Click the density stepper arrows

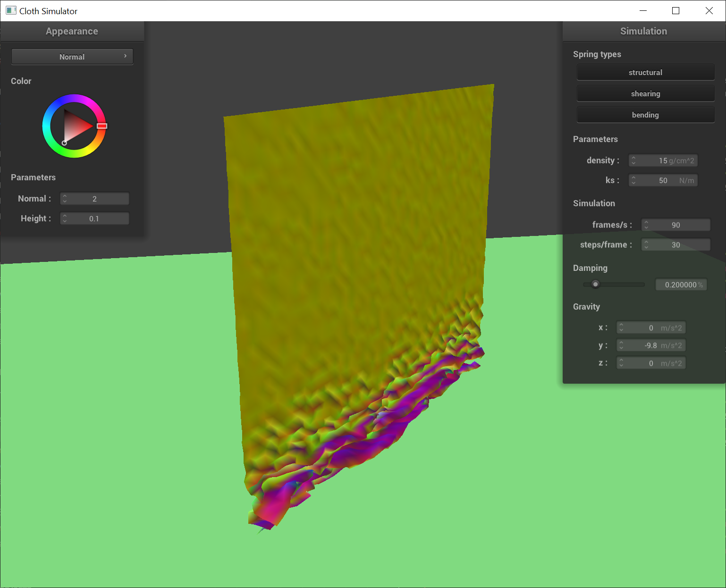click(633, 160)
